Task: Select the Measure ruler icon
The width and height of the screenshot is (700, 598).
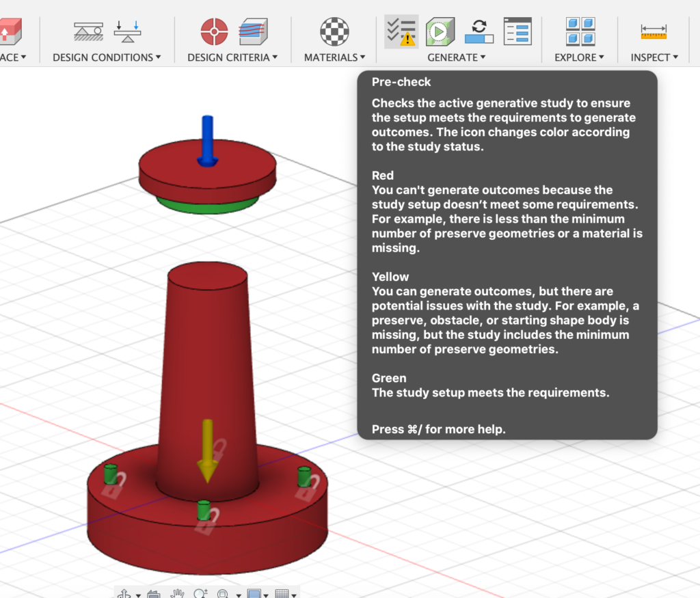Action: (654, 31)
